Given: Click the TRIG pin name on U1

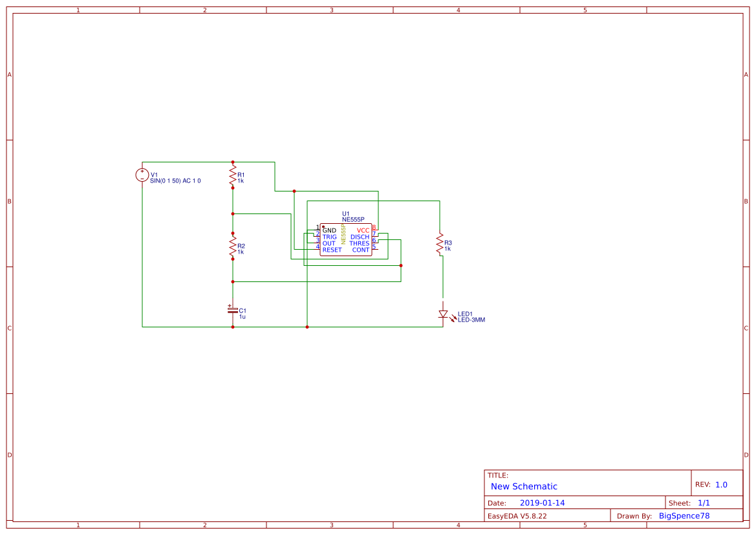Looking at the screenshot, I should (x=330, y=237).
